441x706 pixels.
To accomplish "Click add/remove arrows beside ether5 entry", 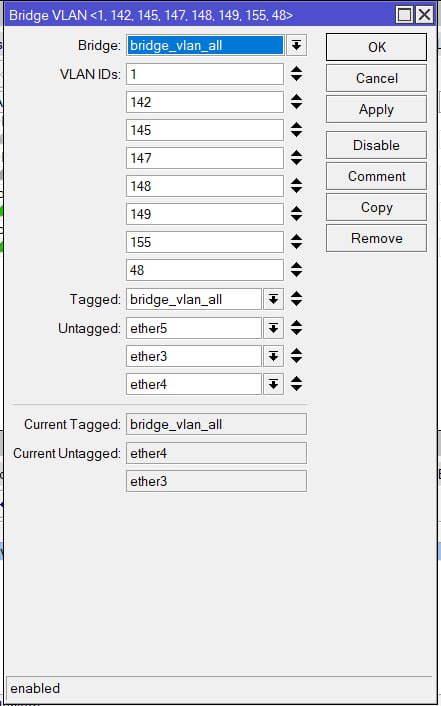I will [x=296, y=328].
